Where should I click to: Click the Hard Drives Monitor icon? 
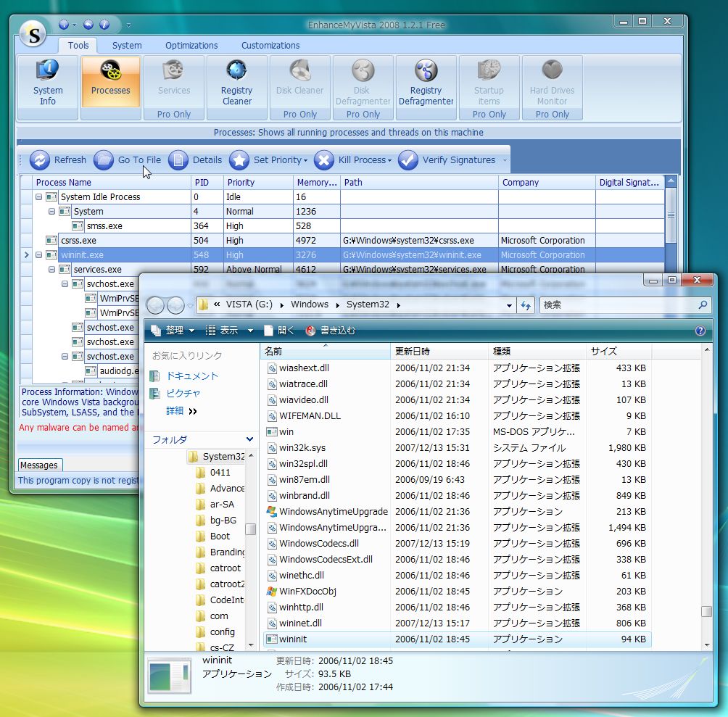pos(552,87)
